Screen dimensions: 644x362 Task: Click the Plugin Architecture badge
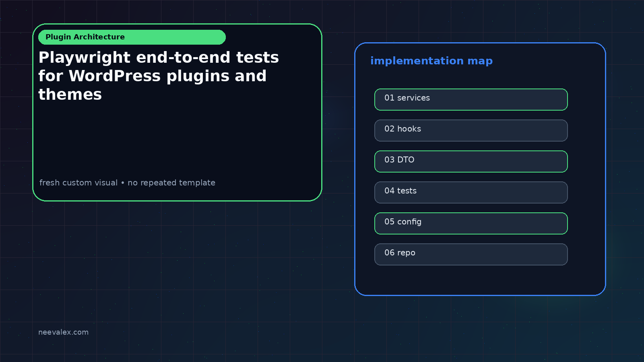[132, 37]
